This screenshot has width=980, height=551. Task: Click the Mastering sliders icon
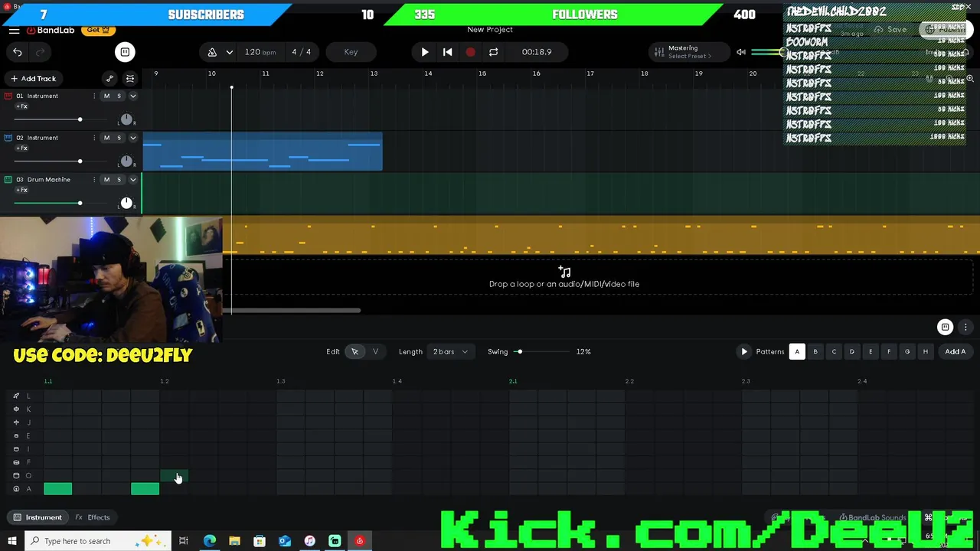coord(658,52)
